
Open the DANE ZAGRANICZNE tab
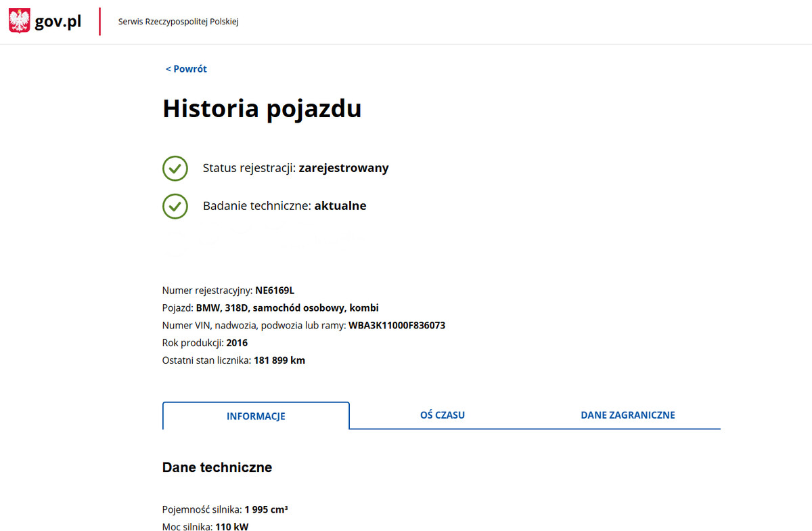pyautogui.click(x=627, y=415)
